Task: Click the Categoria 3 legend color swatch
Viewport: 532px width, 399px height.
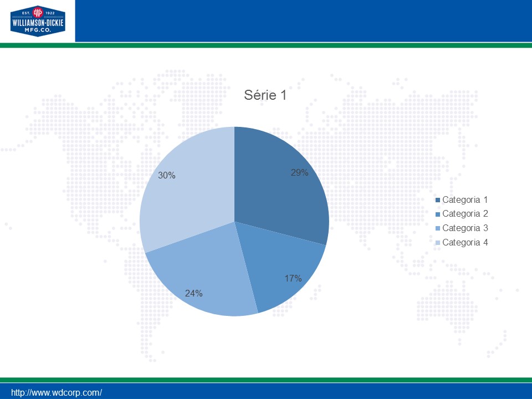Action: coord(438,228)
